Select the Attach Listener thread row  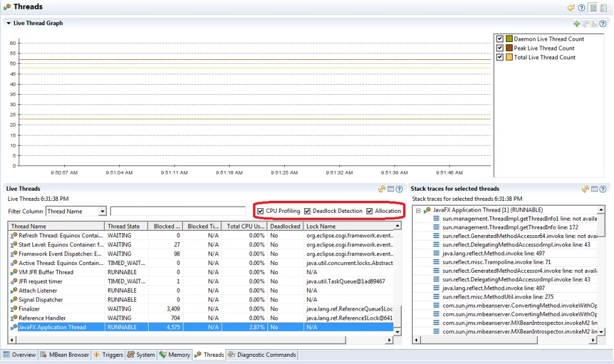tap(200, 290)
